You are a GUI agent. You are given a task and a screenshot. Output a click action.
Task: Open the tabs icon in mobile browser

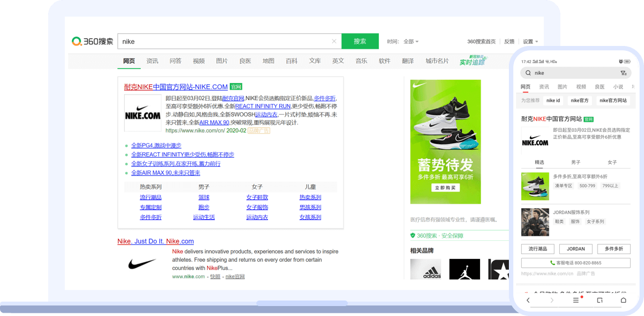pos(600,300)
